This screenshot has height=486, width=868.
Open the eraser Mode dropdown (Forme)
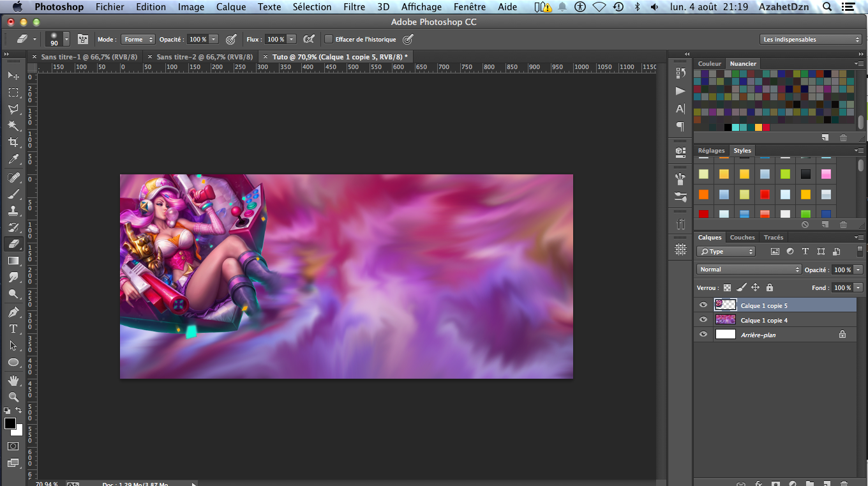coord(138,39)
